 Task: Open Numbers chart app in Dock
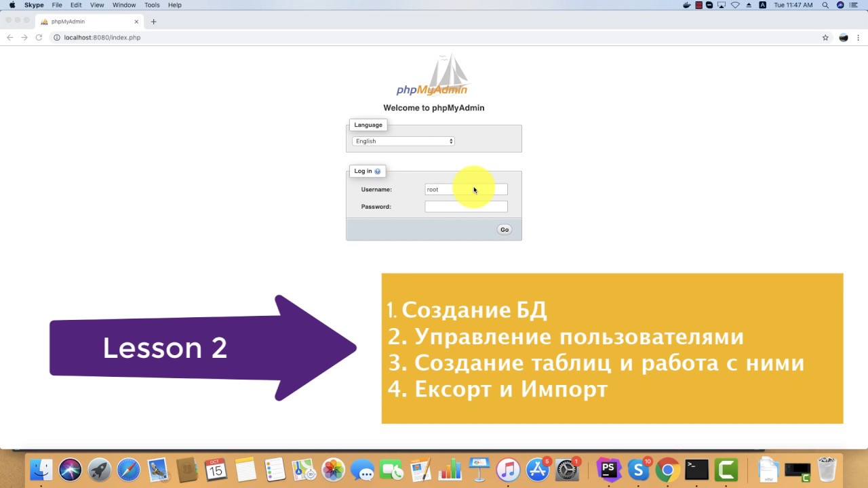click(x=450, y=470)
